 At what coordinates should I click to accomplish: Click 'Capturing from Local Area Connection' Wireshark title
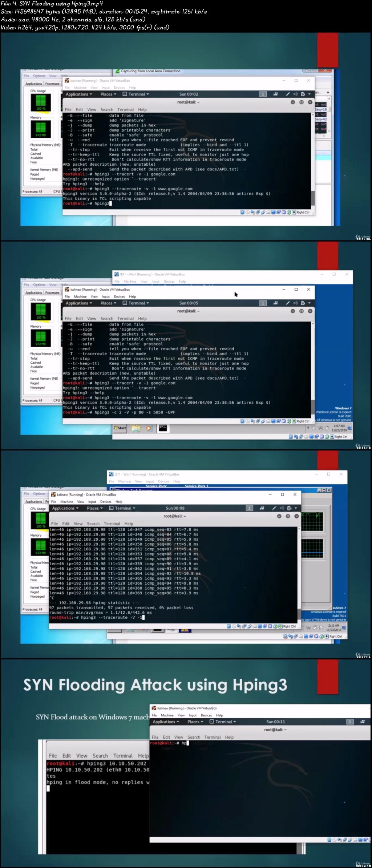pyautogui.click(x=150, y=71)
